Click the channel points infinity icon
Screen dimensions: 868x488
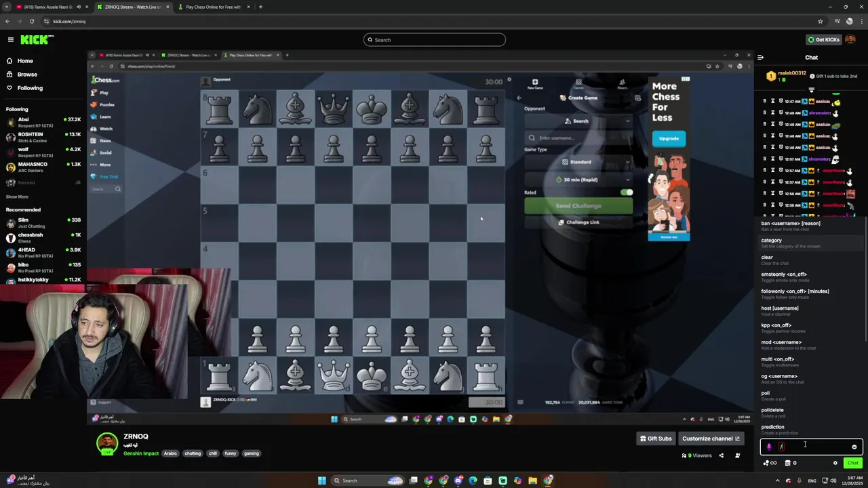(770, 463)
